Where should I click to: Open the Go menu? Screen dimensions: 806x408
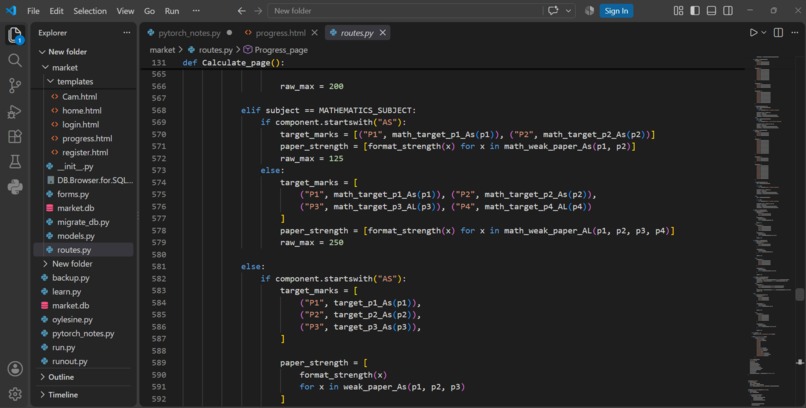149,11
